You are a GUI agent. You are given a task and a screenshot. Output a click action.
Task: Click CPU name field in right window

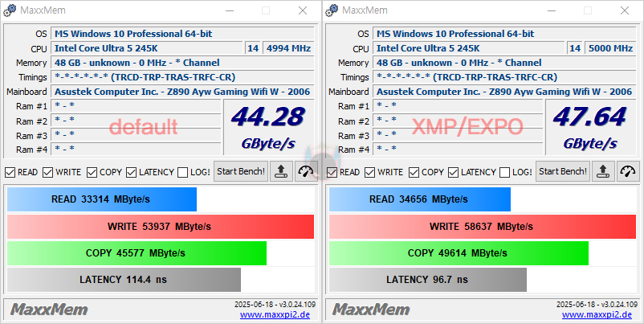pyautogui.click(x=469, y=48)
